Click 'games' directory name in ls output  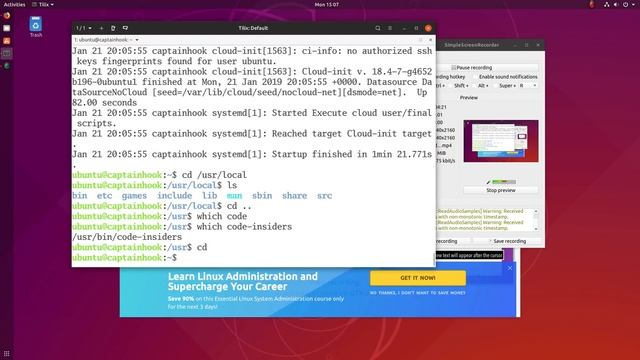click(x=134, y=196)
